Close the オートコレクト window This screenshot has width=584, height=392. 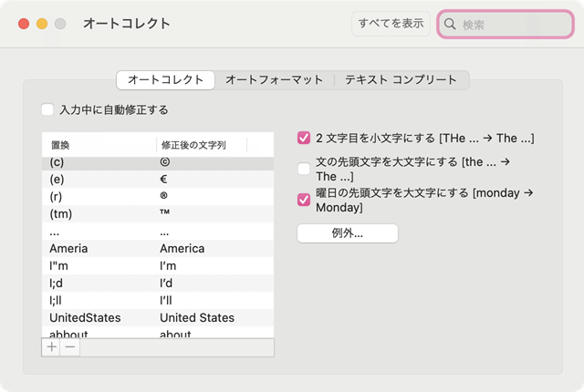click(x=24, y=24)
